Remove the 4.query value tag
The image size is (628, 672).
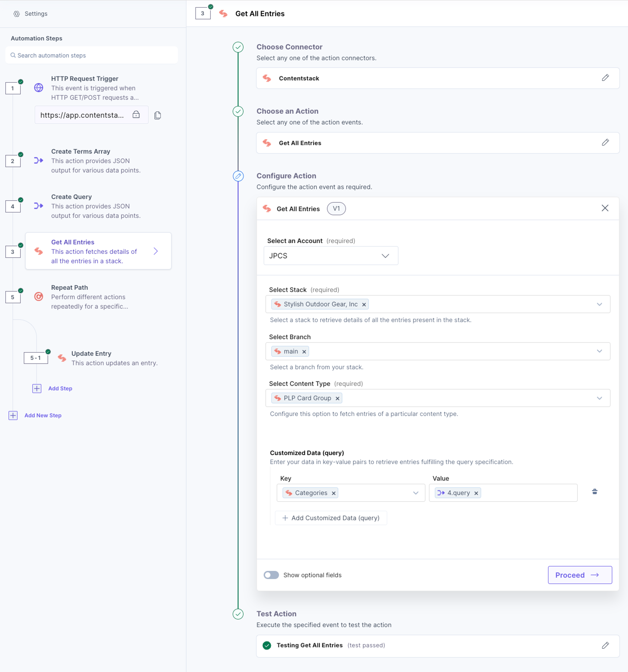coord(476,493)
